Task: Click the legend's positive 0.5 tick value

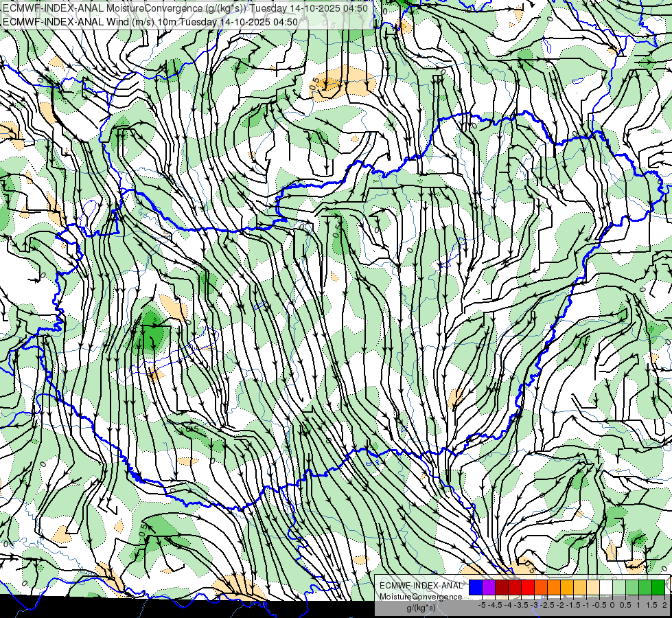Action: pos(625,605)
